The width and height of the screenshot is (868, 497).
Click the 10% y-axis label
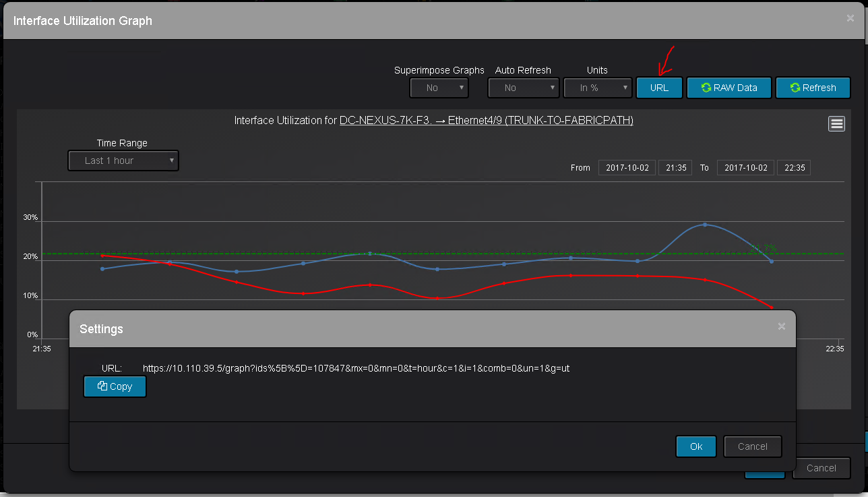pos(31,296)
